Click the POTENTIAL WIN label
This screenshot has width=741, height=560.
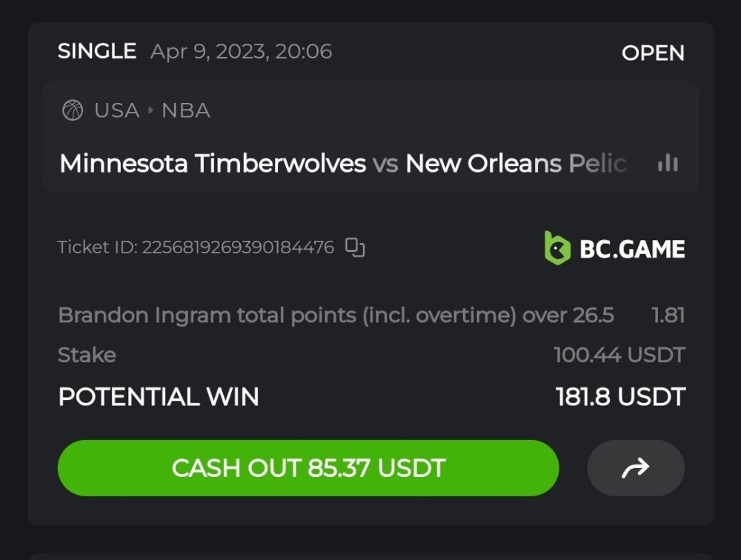pyautogui.click(x=159, y=397)
